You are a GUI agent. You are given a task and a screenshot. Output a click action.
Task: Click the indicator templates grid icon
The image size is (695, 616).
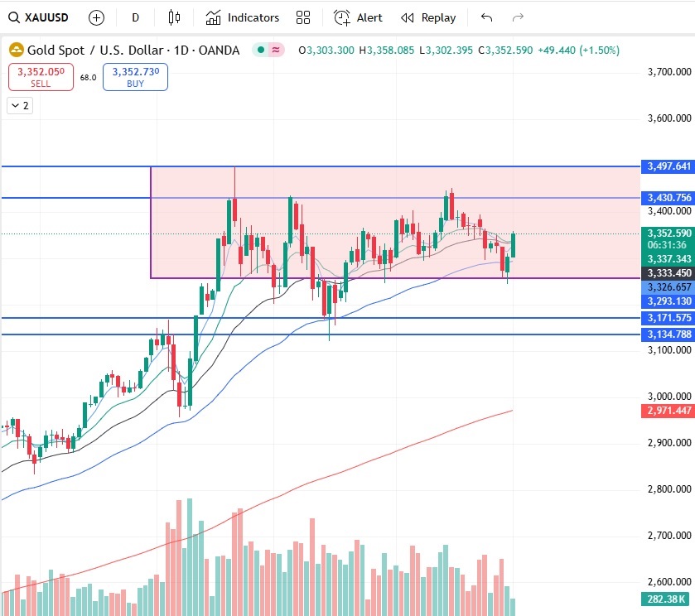click(303, 17)
